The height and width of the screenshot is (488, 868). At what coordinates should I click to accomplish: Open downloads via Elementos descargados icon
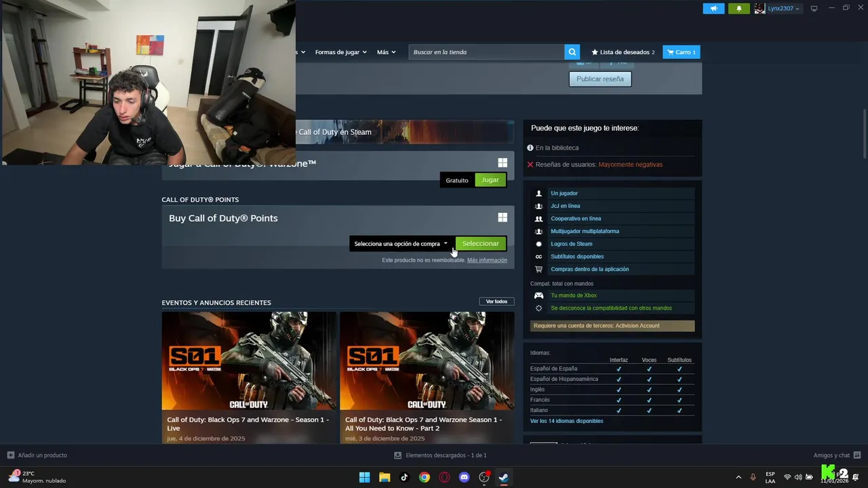[398, 455]
